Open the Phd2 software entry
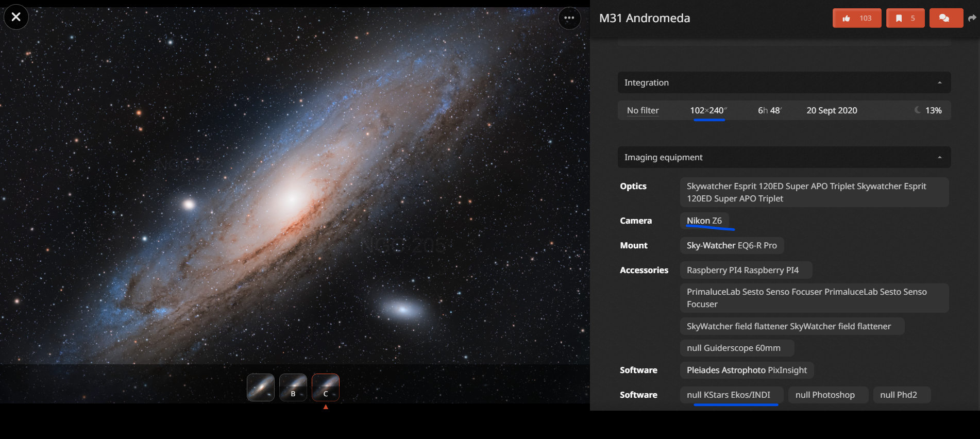This screenshot has height=439, width=980. coord(902,395)
